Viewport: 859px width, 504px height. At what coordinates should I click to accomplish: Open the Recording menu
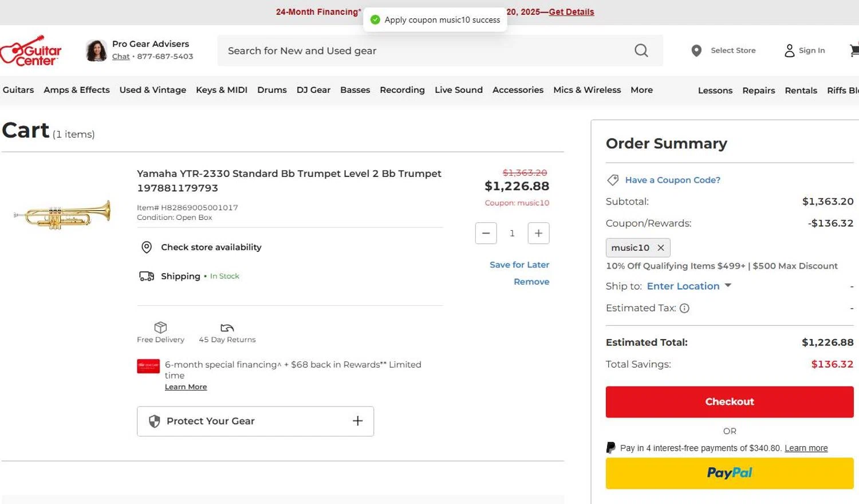click(x=402, y=90)
